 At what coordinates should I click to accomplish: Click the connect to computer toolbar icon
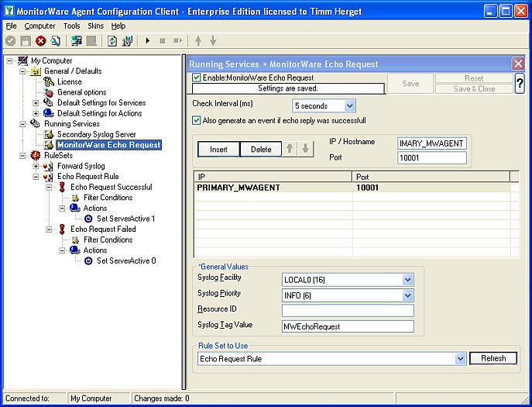(x=77, y=41)
